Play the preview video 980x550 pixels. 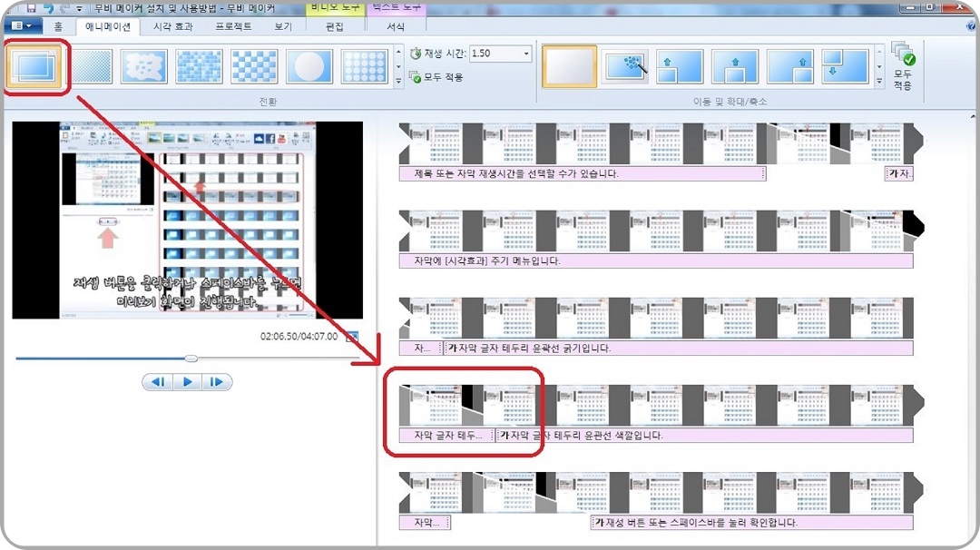point(187,382)
